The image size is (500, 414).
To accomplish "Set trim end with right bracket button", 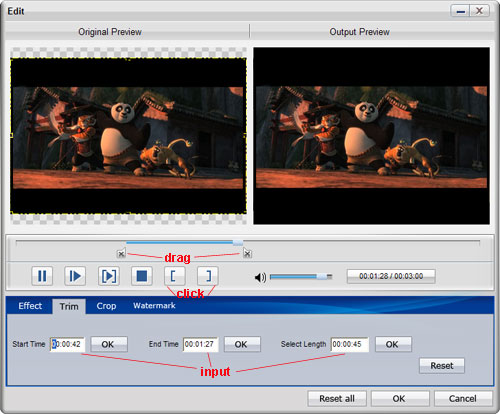I will (x=208, y=276).
